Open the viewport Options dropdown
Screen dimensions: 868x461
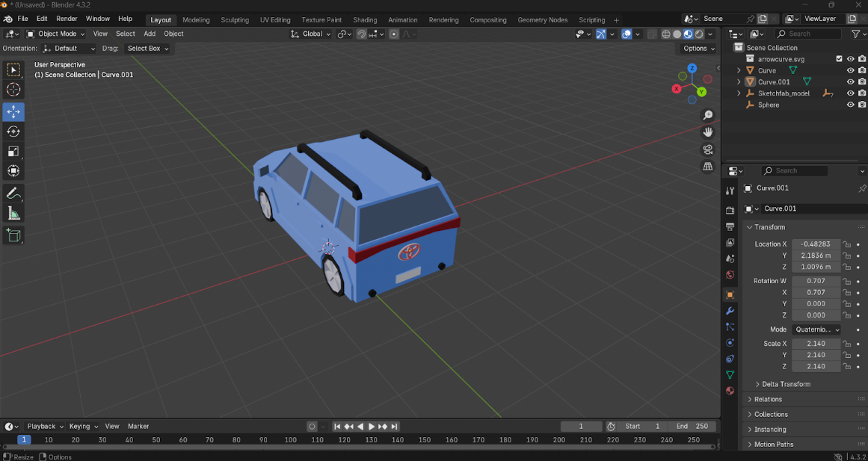(x=699, y=48)
